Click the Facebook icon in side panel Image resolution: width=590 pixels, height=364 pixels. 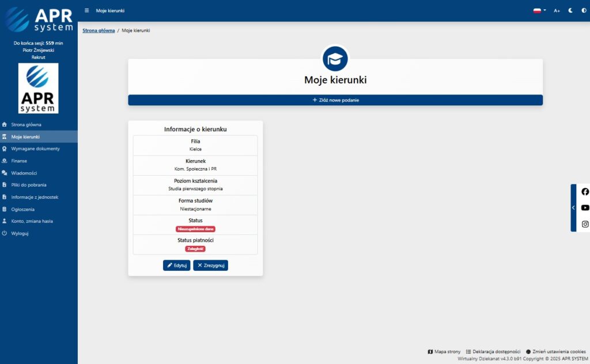585,192
